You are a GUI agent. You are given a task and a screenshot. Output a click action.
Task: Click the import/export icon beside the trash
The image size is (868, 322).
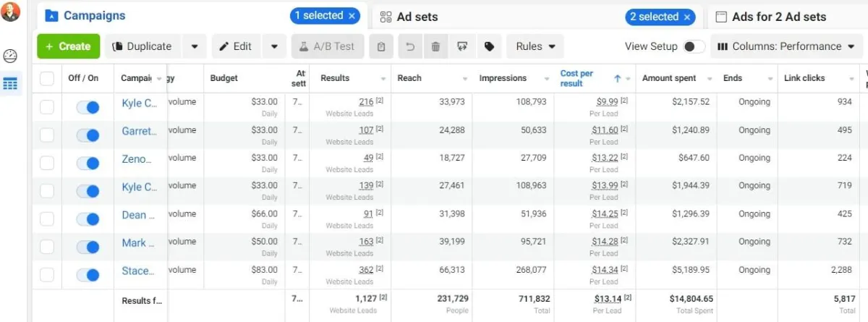pos(462,47)
